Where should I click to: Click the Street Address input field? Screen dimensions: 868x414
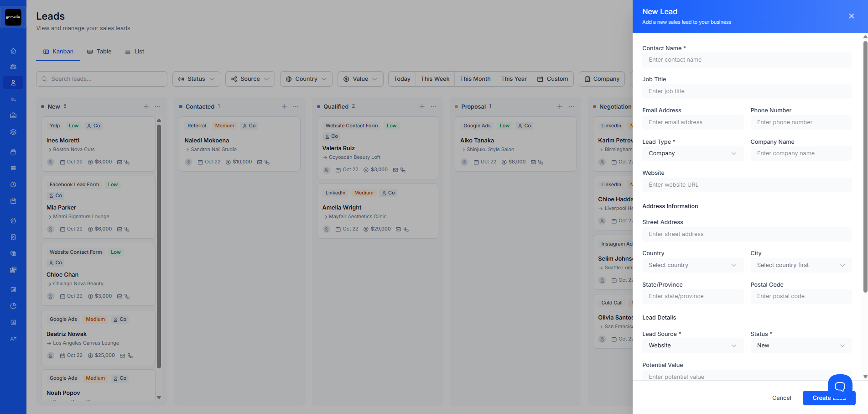coord(747,234)
